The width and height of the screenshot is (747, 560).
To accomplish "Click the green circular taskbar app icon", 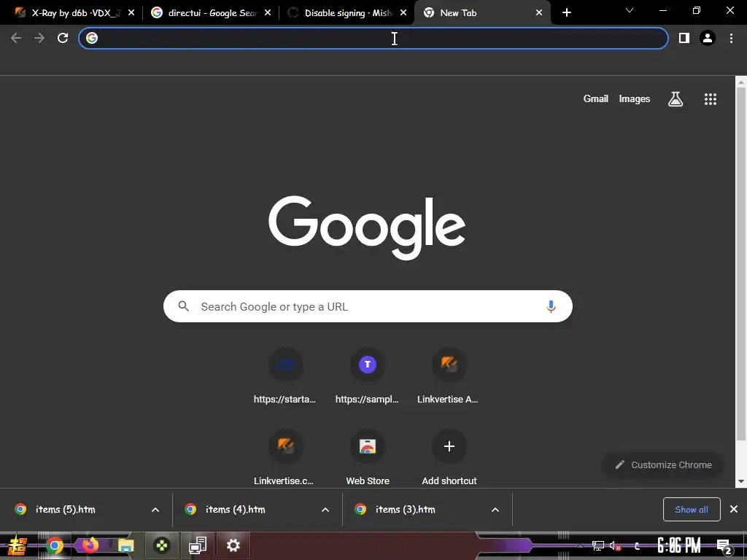I will click(162, 545).
